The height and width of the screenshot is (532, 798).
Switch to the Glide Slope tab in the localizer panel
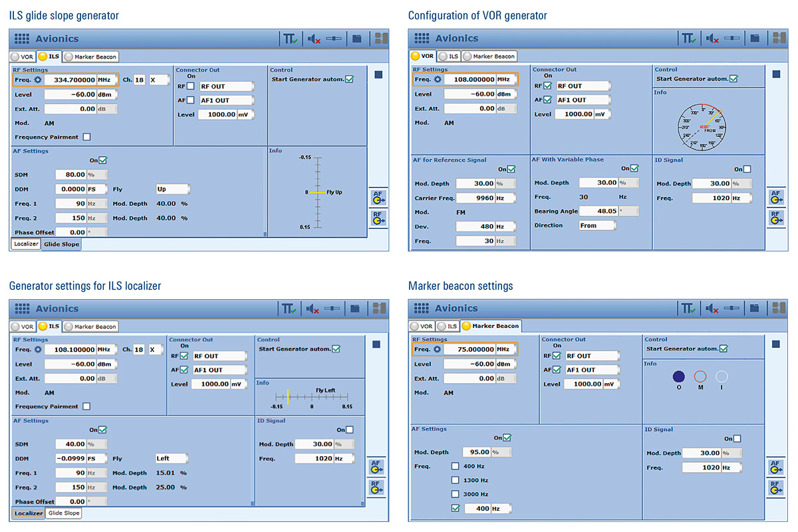point(64,513)
